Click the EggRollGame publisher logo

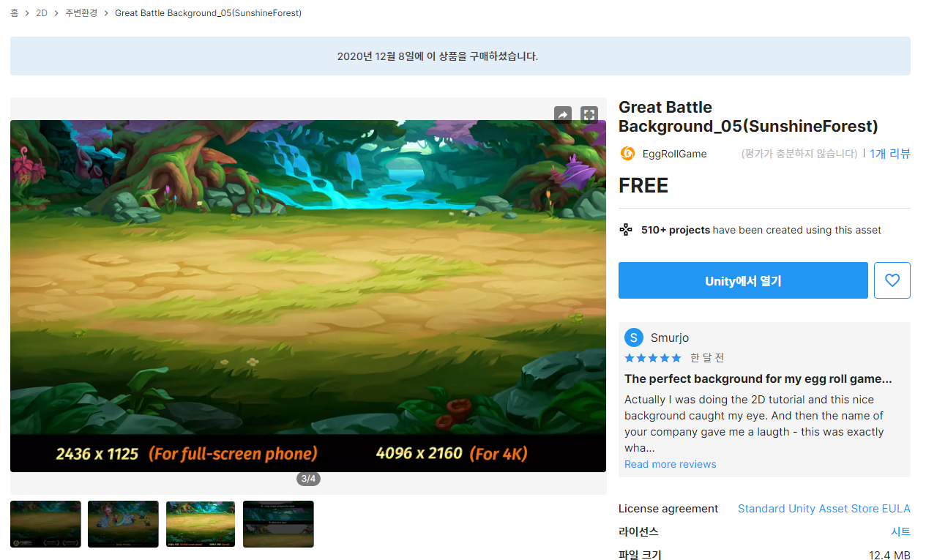[x=627, y=154]
